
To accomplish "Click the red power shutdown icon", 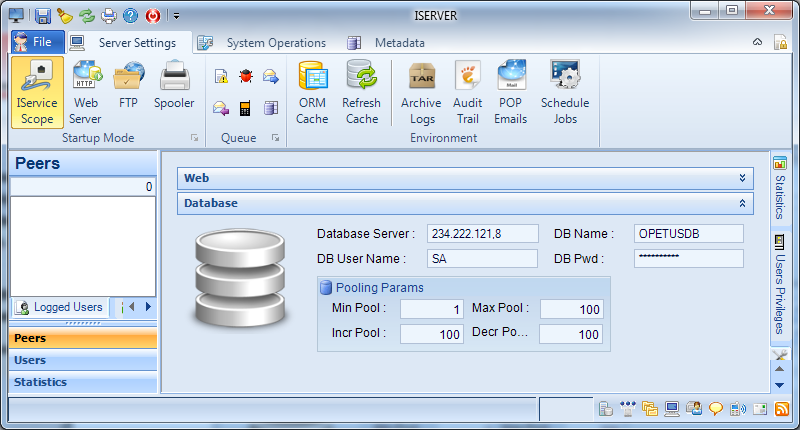I will 153,16.
